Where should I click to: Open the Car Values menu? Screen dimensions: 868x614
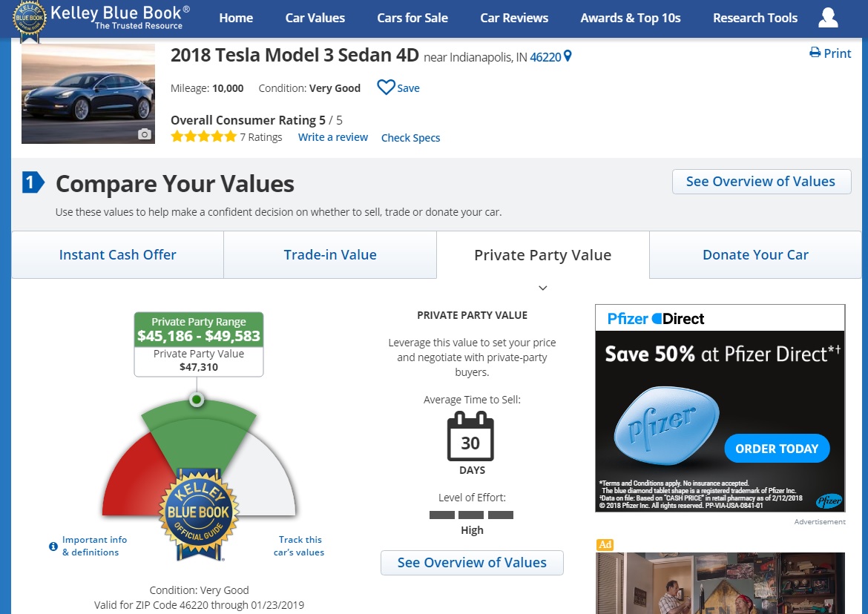point(315,18)
